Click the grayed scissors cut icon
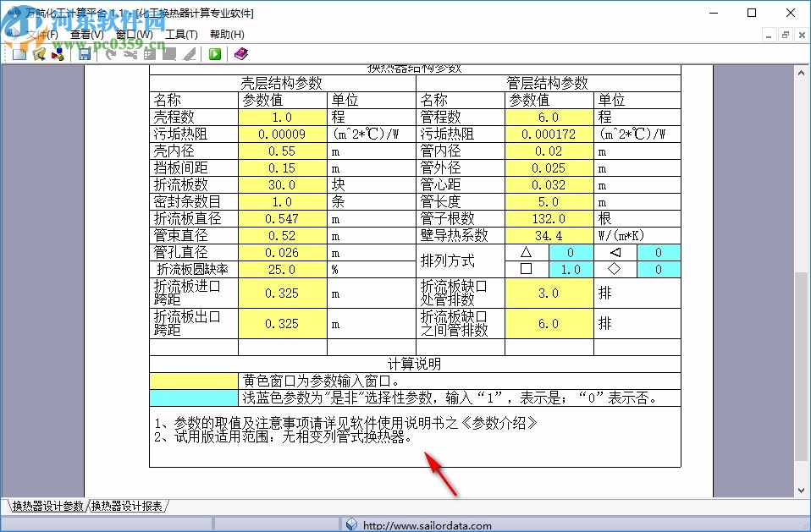This screenshot has width=811, height=532. (130, 54)
